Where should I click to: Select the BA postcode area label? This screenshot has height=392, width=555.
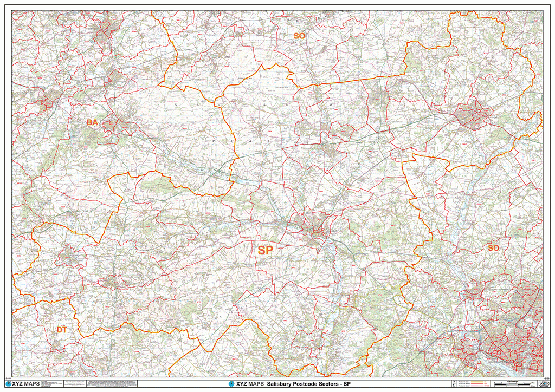(x=92, y=123)
